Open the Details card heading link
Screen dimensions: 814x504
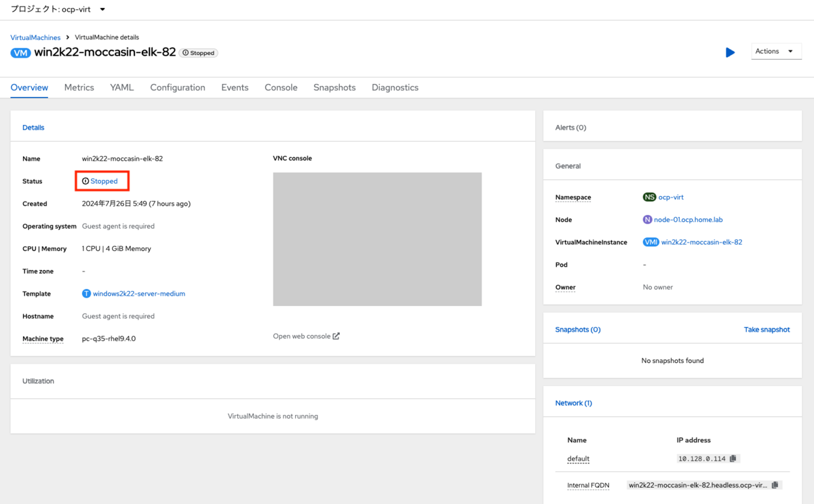coord(33,128)
